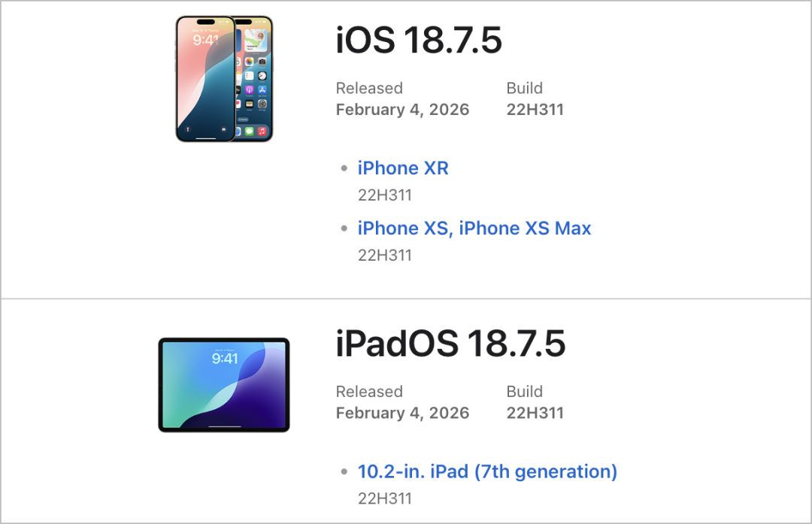
Task: Click the Released label under iPadOS 18.7.5
Action: tap(369, 392)
